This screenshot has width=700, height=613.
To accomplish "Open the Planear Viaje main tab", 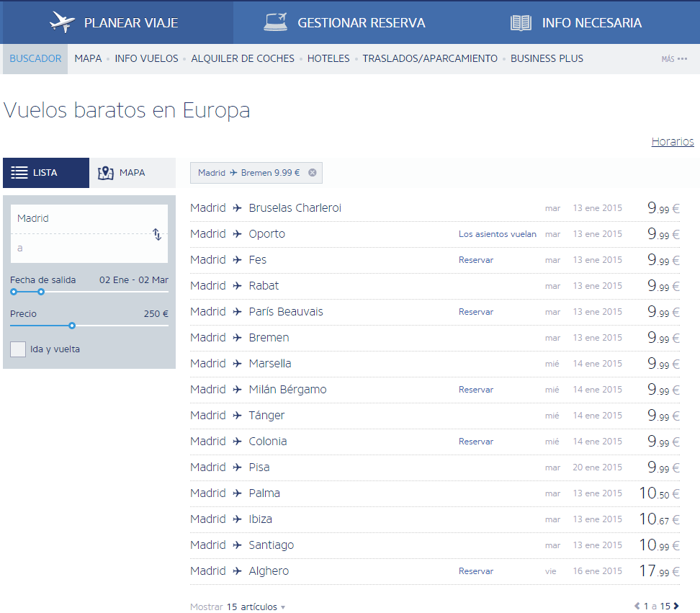I will point(118,22).
